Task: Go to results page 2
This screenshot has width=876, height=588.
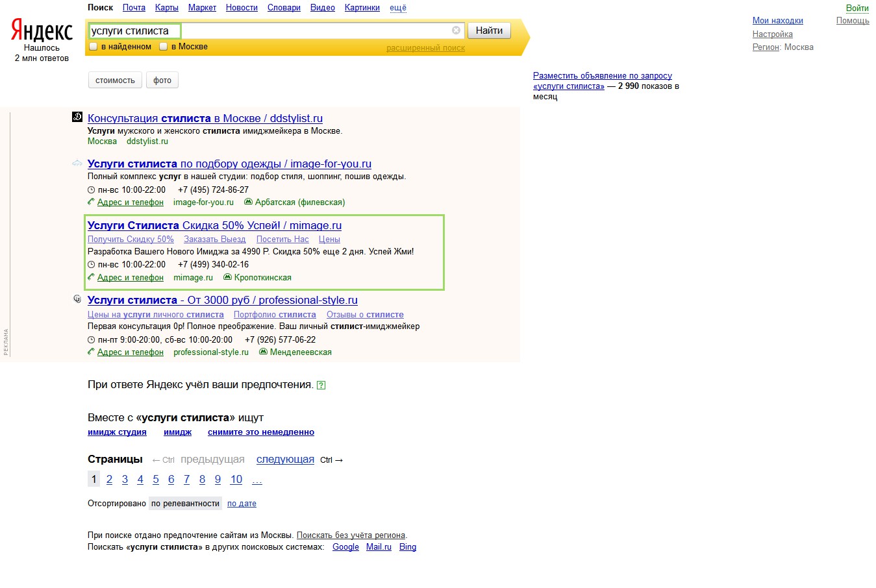Action: pos(109,480)
